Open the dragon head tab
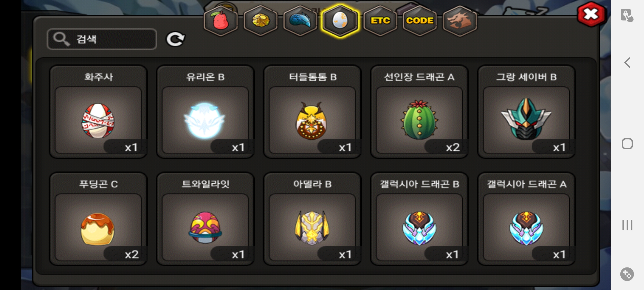Viewport: 644px width, 290px height. click(x=460, y=21)
